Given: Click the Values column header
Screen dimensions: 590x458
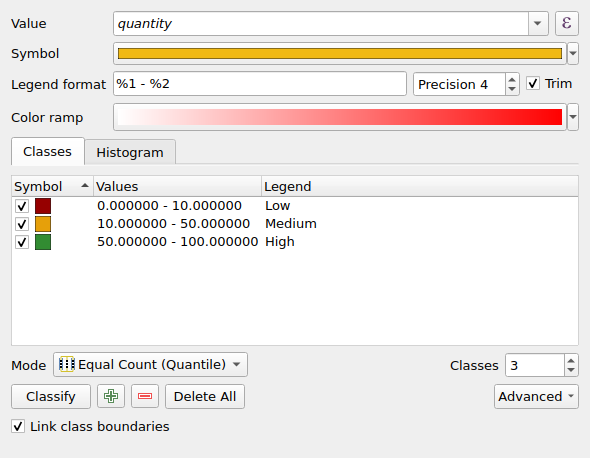Looking at the screenshot, I should [177, 186].
